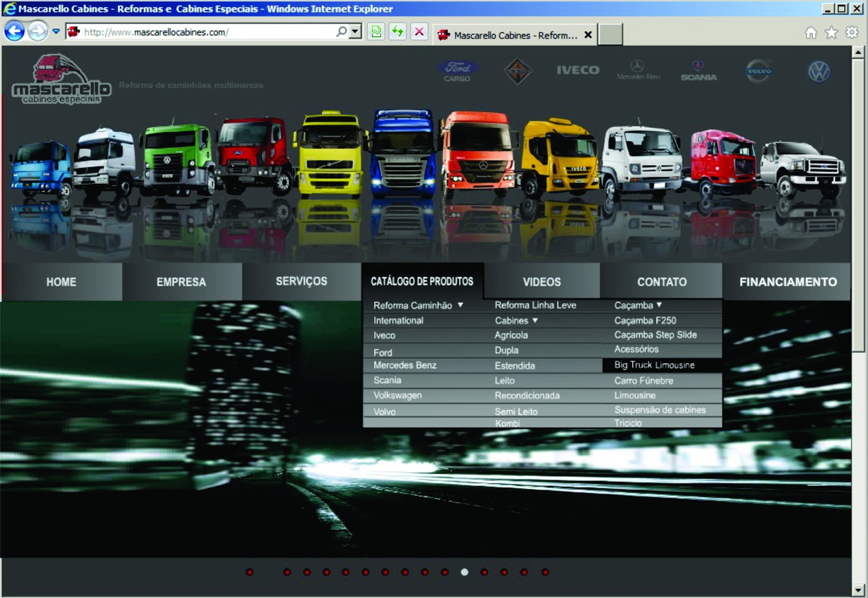Open the EMPRESA navigation tab
This screenshot has height=598, width=868.
(181, 282)
